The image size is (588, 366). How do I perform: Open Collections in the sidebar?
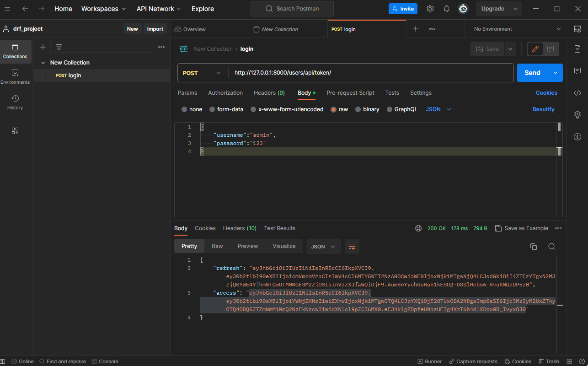tap(15, 51)
